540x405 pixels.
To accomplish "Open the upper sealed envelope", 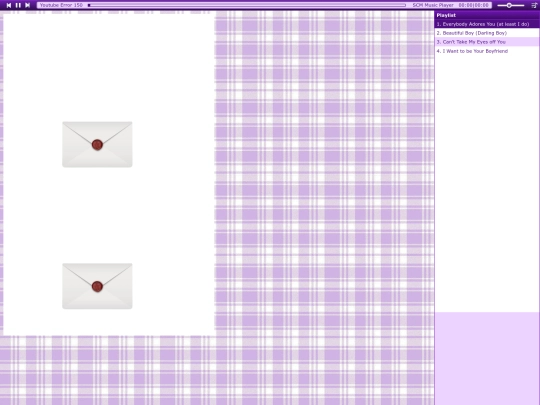I will point(97,144).
